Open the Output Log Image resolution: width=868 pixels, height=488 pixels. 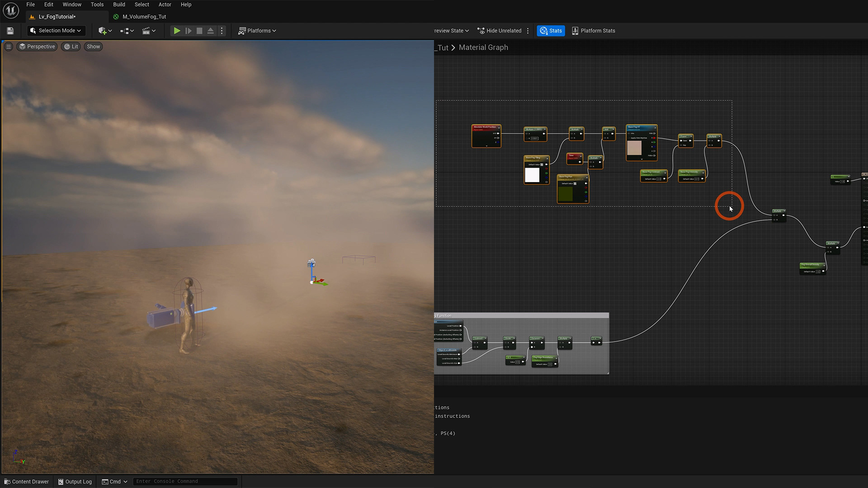pyautogui.click(x=75, y=482)
